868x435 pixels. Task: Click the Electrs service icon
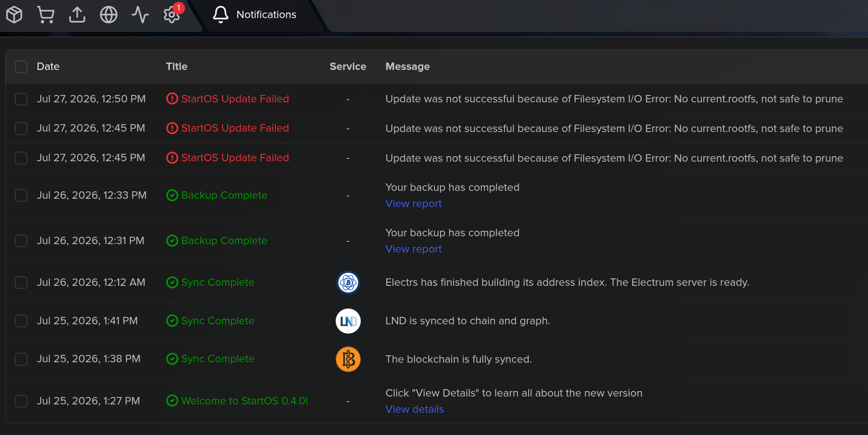pyautogui.click(x=348, y=283)
